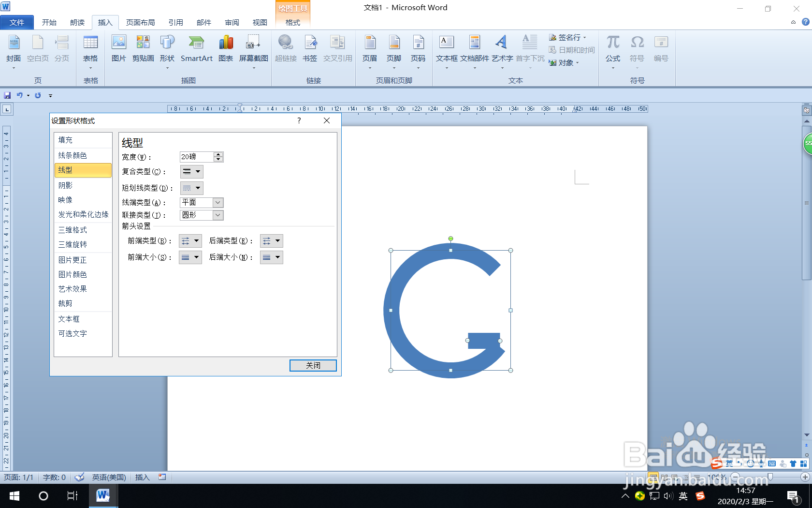This screenshot has height=508, width=812.
Task: Insert a 图片 picture
Action: (x=118, y=50)
